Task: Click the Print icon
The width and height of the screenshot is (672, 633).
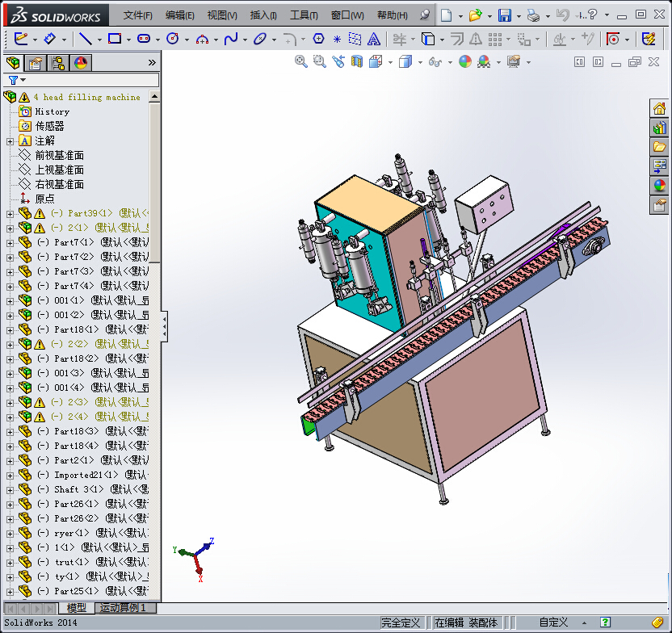Action: [534, 15]
